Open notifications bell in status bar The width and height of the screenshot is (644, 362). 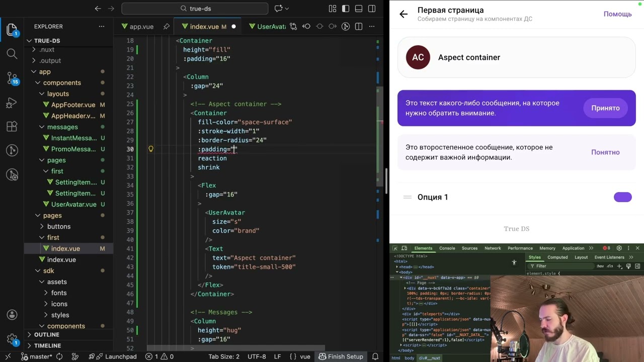[x=375, y=356]
